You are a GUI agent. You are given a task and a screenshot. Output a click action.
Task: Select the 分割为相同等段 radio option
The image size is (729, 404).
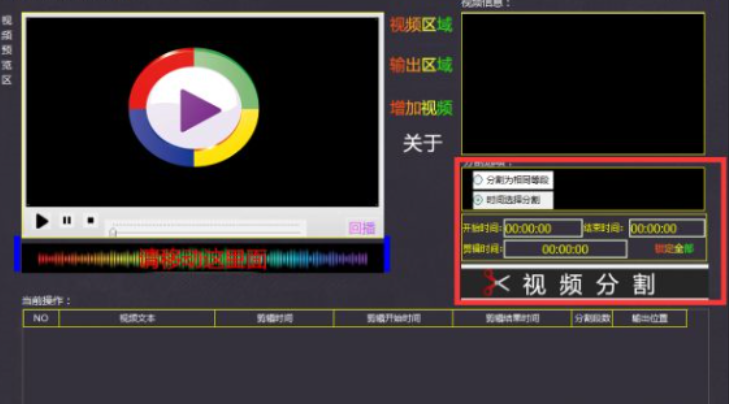tap(478, 180)
